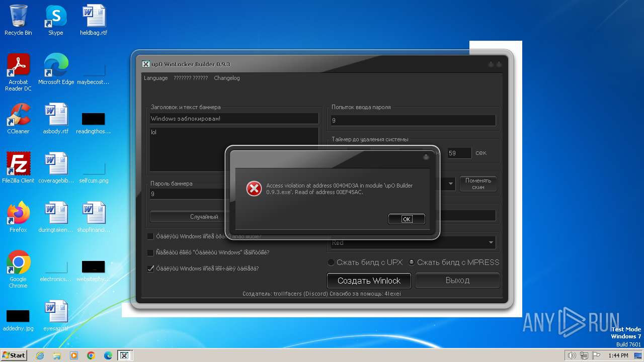Select the addedny.jpg desktop file

tap(18, 320)
